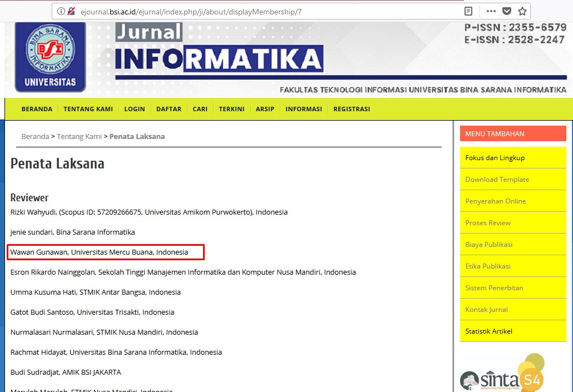The width and height of the screenshot is (573, 392).
Task: Open the REGISTRASI menu item
Action: click(x=352, y=109)
